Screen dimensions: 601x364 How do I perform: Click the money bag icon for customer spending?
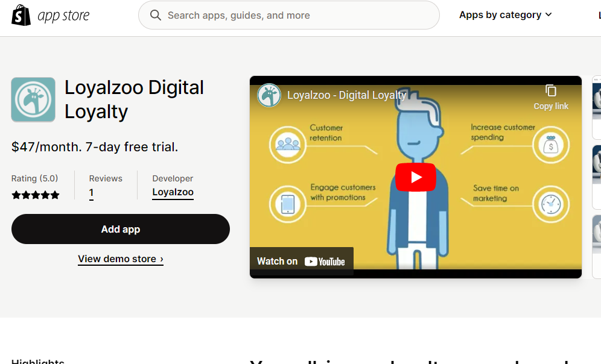[x=551, y=145]
